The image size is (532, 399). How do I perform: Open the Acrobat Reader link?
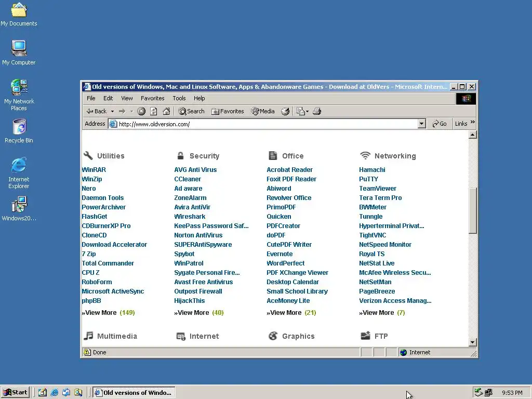[x=289, y=170]
